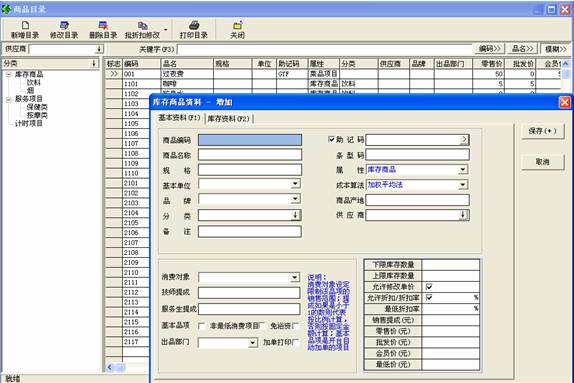Image resolution: width=574 pixels, height=383 pixels.
Task: Open the 供应商 picker arrow in dialog
Action: 463,215
